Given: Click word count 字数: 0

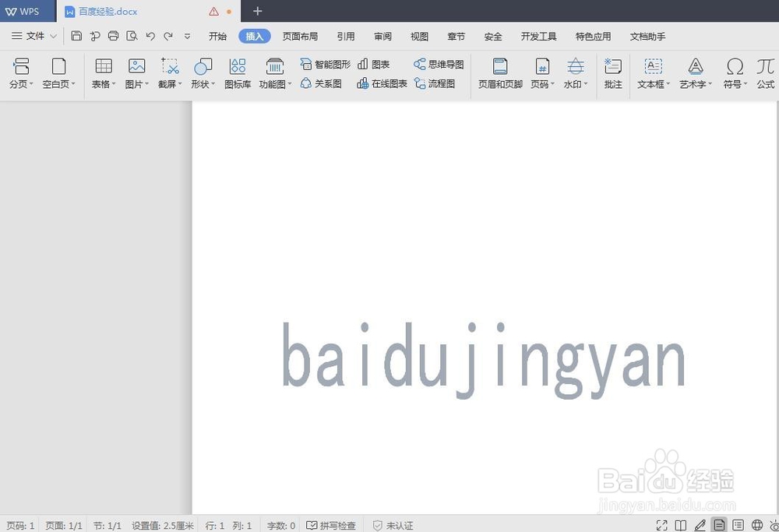Looking at the screenshot, I should (x=280, y=525).
